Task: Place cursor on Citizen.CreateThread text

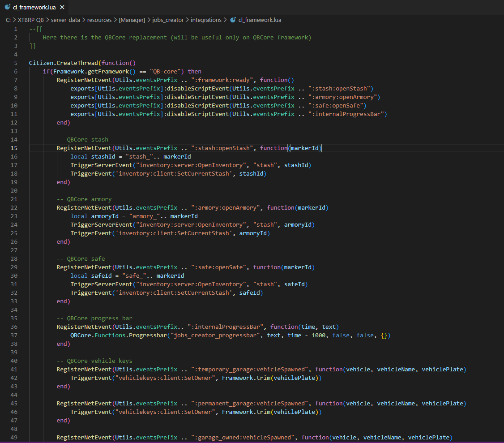Action: (x=63, y=63)
